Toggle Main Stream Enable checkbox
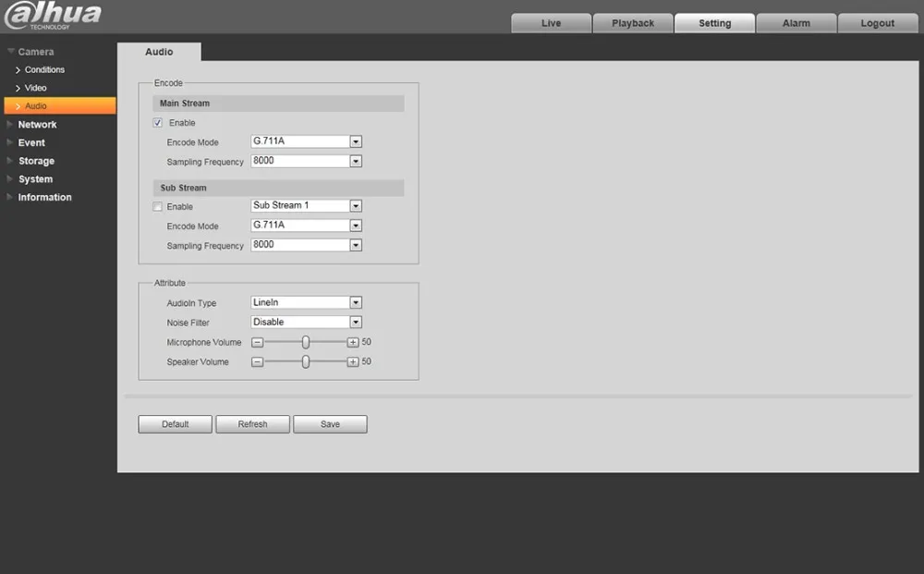 (157, 123)
